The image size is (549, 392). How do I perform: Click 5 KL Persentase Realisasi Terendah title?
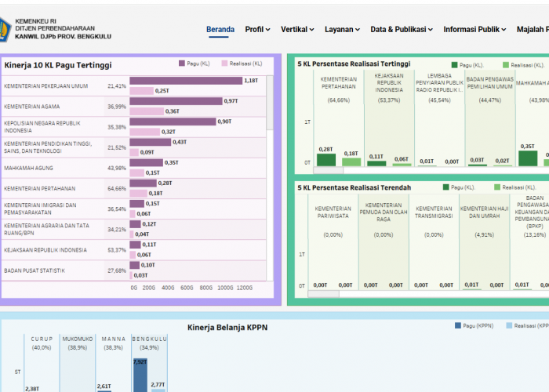click(354, 187)
